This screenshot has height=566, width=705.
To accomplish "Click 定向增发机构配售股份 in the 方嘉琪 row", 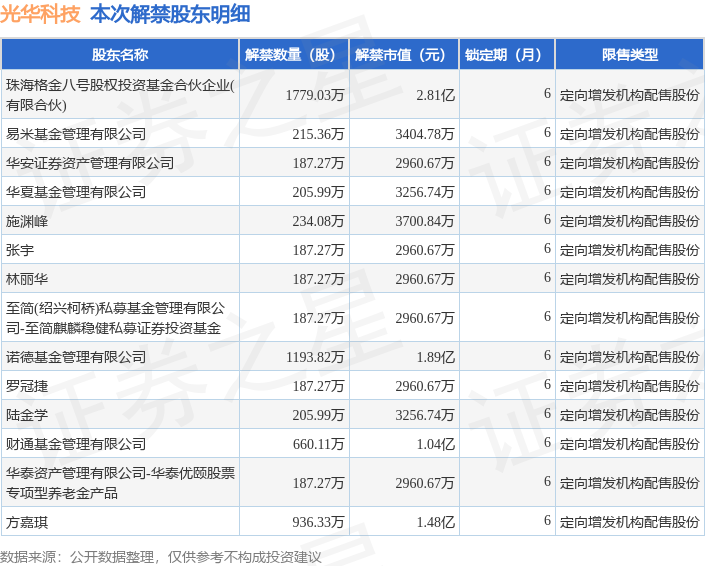I will click(x=629, y=522).
